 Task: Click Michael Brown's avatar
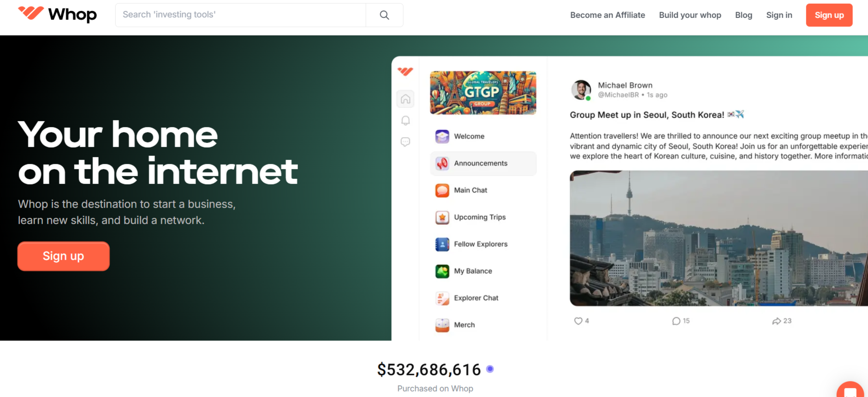581,90
